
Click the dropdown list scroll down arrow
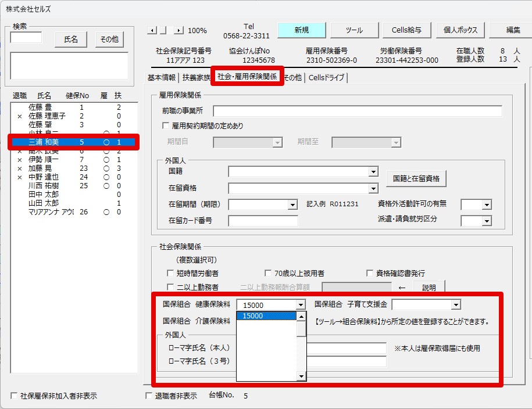301,376
